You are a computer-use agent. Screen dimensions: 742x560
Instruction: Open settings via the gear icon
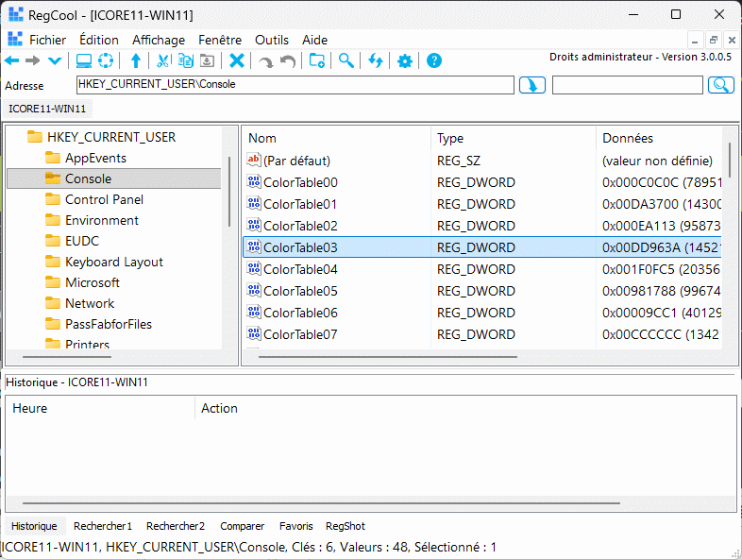405,61
